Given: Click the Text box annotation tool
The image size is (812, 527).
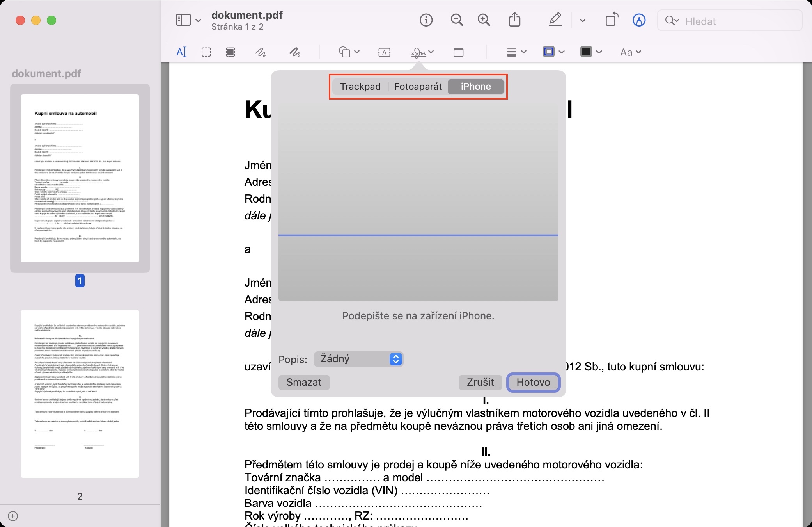Looking at the screenshot, I should tap(384, 52).
